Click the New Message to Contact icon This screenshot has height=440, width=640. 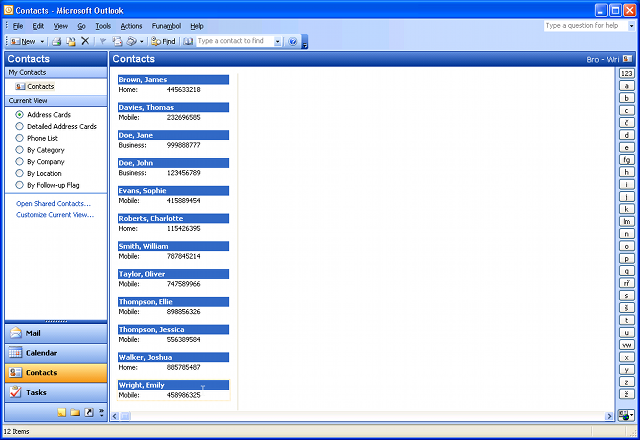[x=118, y=41]
